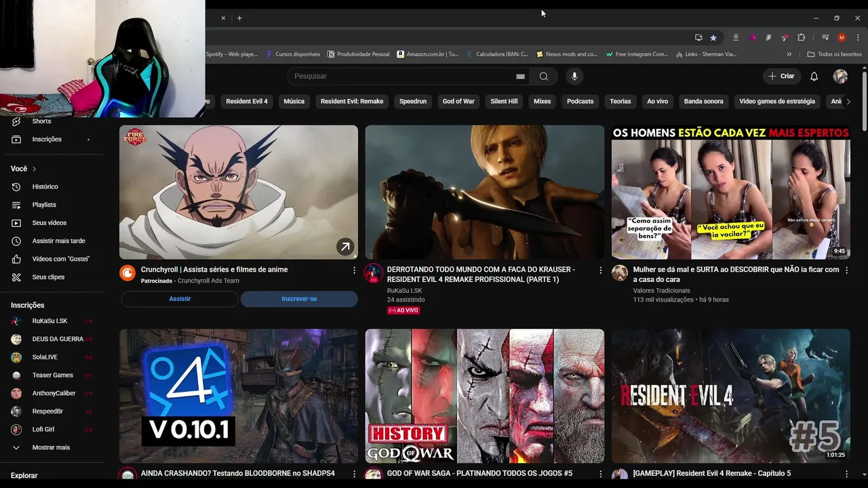Open Todos os favoritos folder
The height and width of the screenshot is (488, 868).
pyautogui.click(x=834, y=54)
